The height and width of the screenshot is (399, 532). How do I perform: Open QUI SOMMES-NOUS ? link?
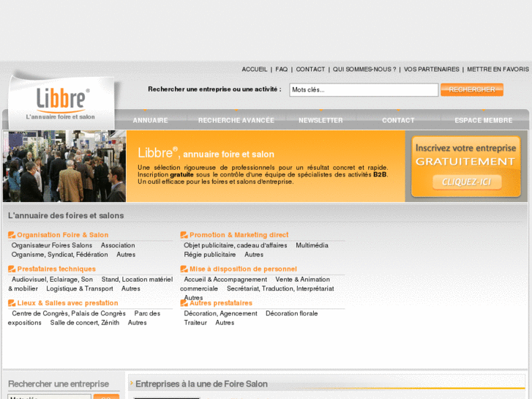tap(364, 70)
